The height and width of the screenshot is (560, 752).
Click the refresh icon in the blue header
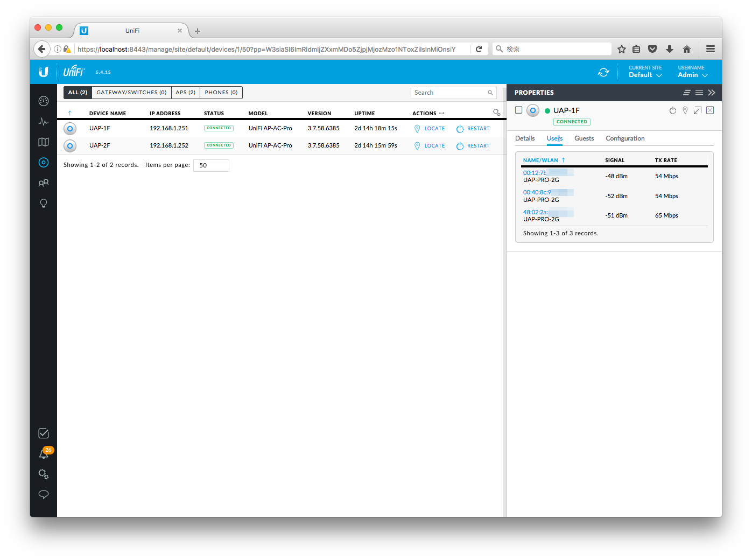point(603,72)
